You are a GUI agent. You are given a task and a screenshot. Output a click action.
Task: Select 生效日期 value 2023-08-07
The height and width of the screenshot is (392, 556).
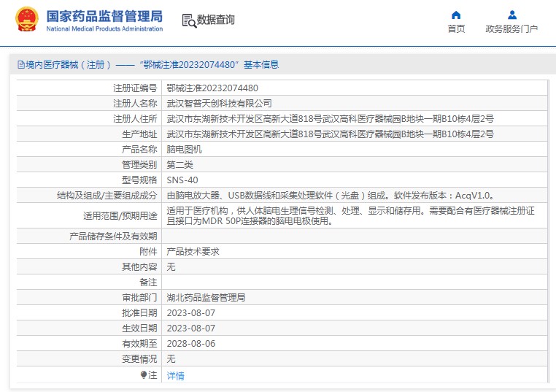tap(190, 328)
